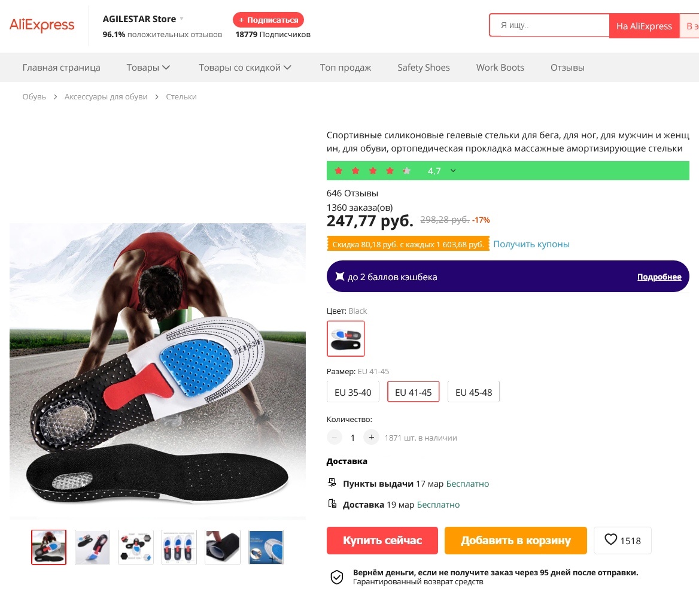Click the pickup points delivery icon
The image size is (699, 616).
332,483
